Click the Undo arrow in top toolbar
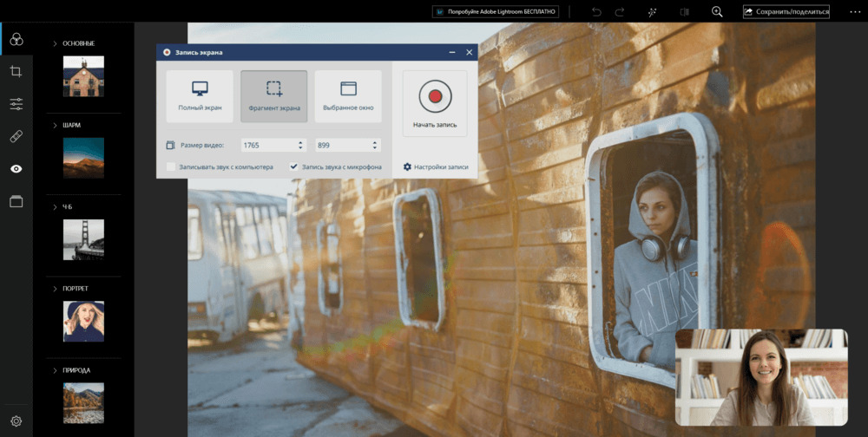 click(x=596, y=11)
